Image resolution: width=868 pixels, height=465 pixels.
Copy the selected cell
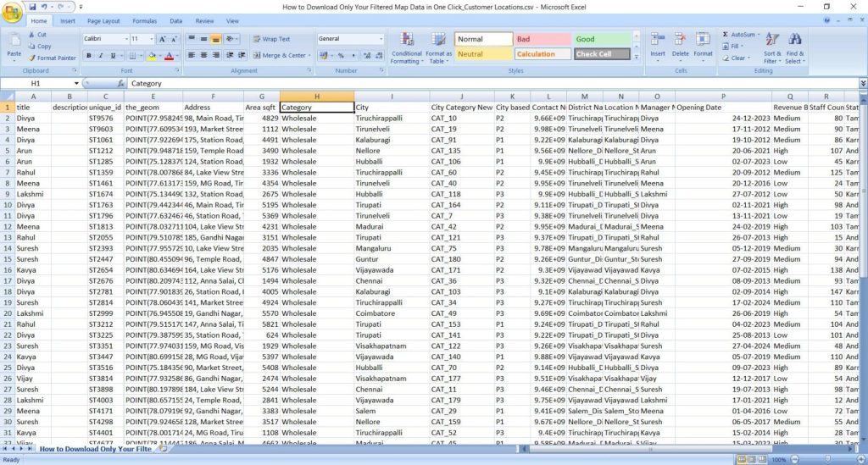click(x=39, y=47)
